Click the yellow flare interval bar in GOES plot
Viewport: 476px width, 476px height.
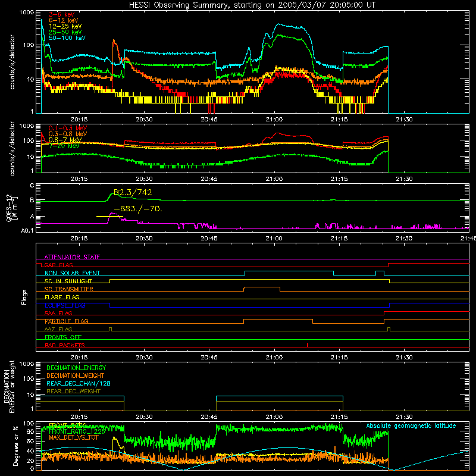pyautogui.click(x=109, y=217)
